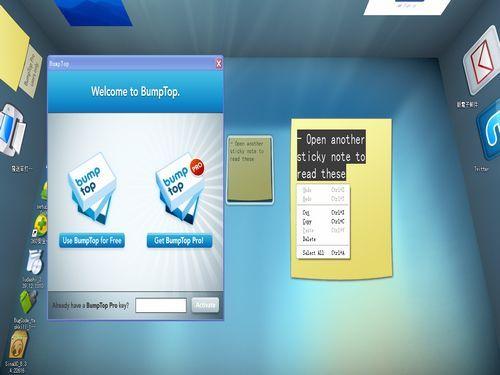Select the printer icon on left wall
Image resolution: width=500 pixels, height=375 pixels.
pos(12,130)
